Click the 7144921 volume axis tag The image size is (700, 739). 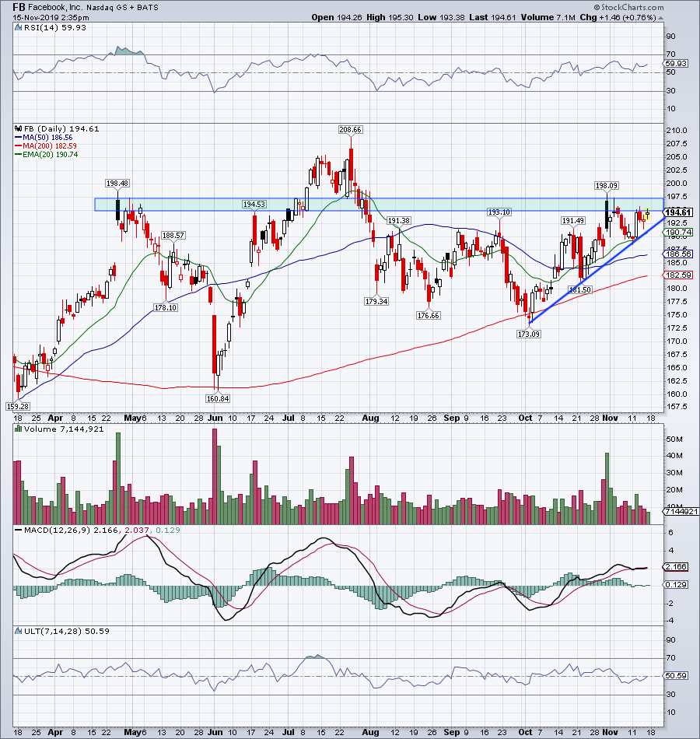click(x=681, y=511)
